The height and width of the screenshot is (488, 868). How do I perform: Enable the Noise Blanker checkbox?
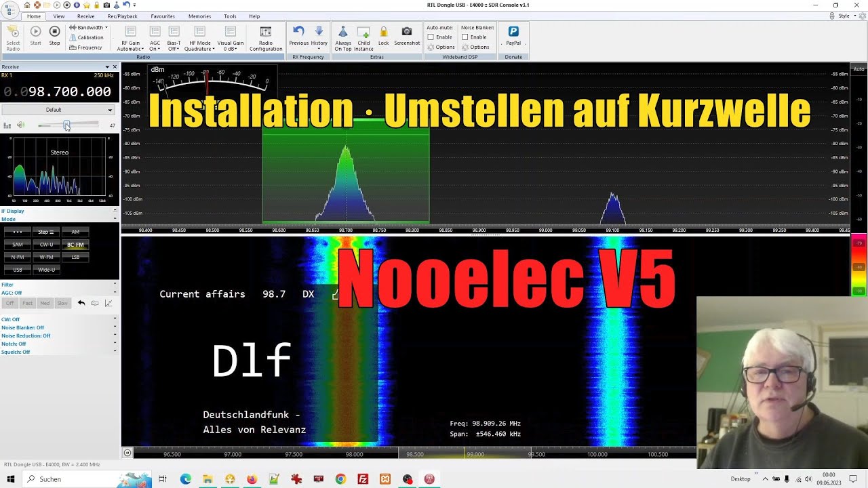tap(465, 37)
